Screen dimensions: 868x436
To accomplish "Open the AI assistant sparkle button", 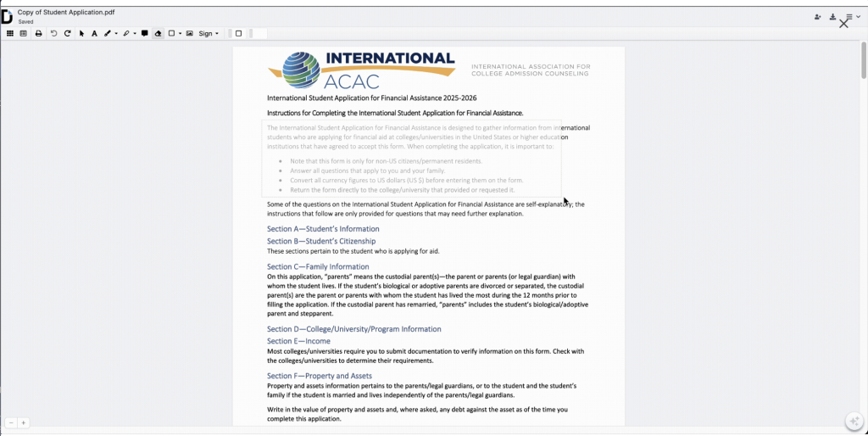I will pos(854,422).
